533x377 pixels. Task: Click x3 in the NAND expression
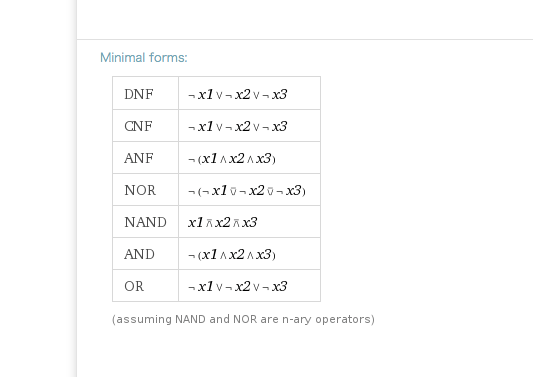click(x=250, y=222)
